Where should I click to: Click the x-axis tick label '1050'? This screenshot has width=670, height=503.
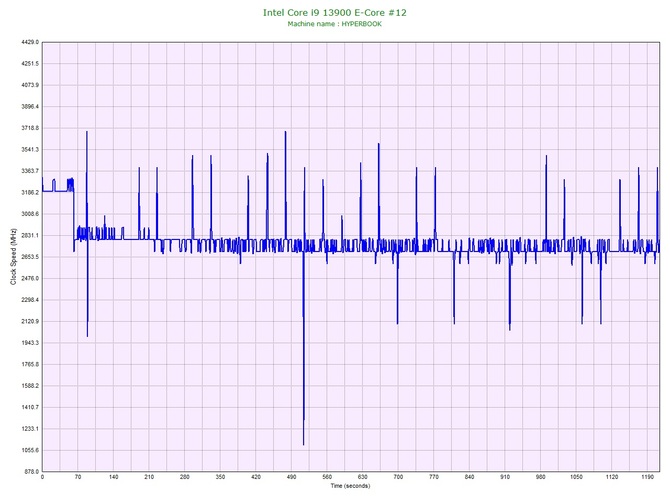576,477
